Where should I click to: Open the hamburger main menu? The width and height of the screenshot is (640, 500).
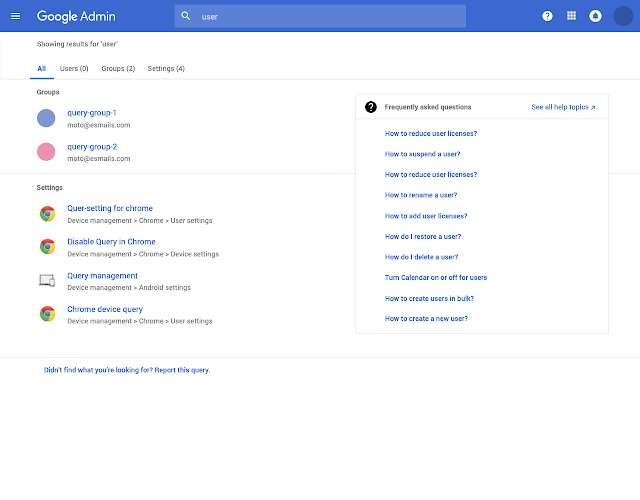coord(15,16)
